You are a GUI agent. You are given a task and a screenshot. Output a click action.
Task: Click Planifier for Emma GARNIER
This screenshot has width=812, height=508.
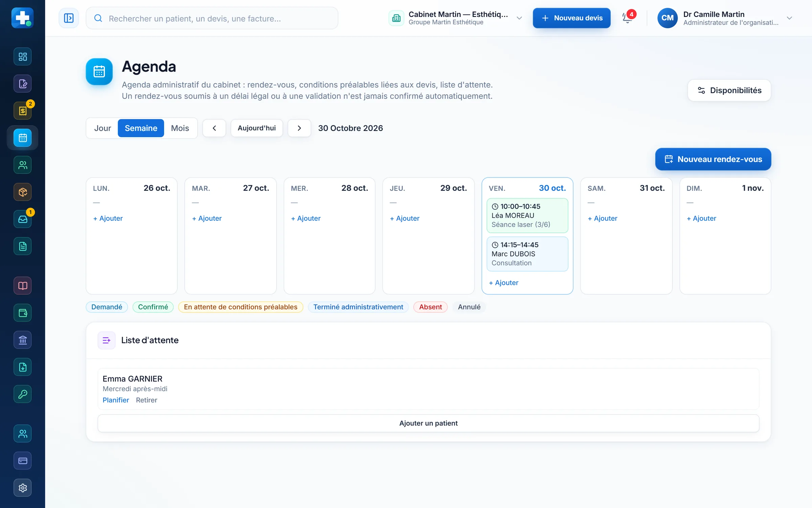116,400
